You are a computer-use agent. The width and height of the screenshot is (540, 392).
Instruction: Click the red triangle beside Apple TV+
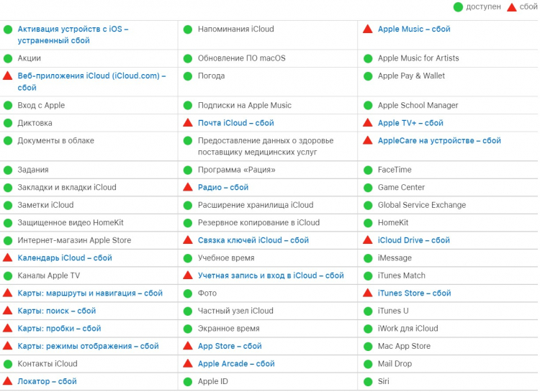(368, 122)
